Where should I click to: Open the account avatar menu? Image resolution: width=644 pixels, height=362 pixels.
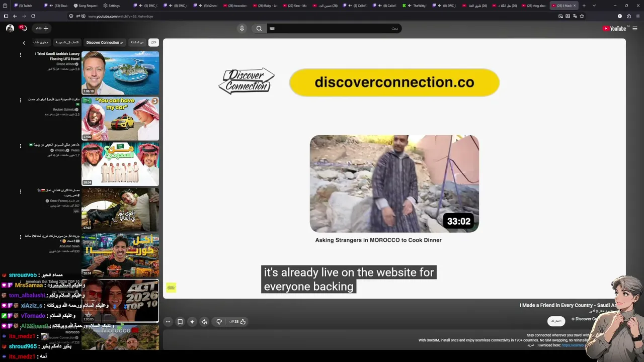tap(10, 29)
